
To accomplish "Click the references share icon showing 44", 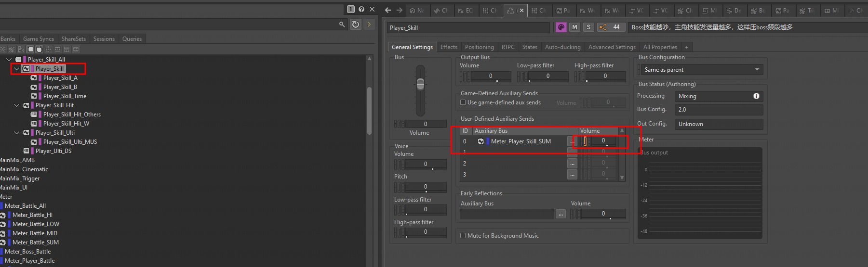I will click(x=611, y=27).
